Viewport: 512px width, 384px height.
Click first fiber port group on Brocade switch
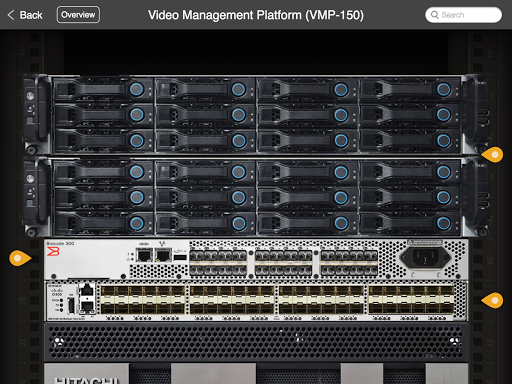pos(218,263)
